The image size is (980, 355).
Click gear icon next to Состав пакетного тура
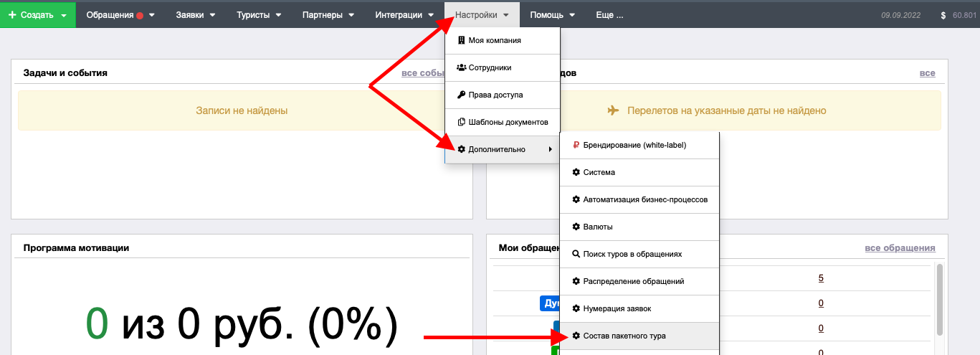[x=576, y=336]
